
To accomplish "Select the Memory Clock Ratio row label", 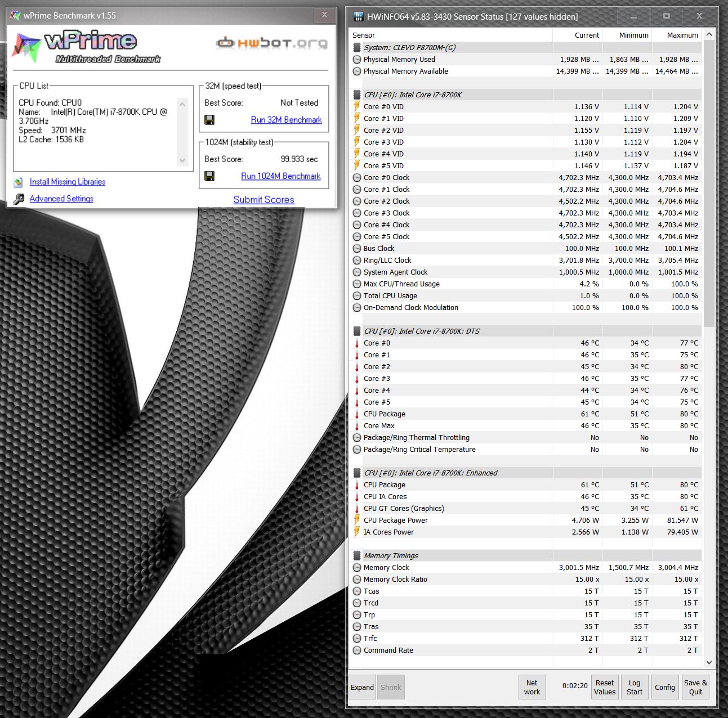I will [x=395, y=579].
